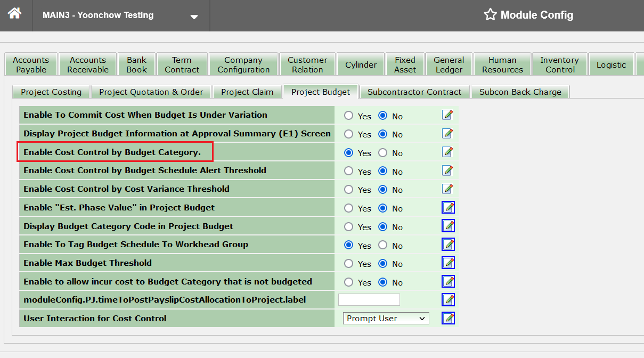Image resolution: width=644 pixels, height=358 pixels.
Task: Open the editor icon for Display Budget Category Code setting
Action: pyautogui.click(x=447, y=226)
